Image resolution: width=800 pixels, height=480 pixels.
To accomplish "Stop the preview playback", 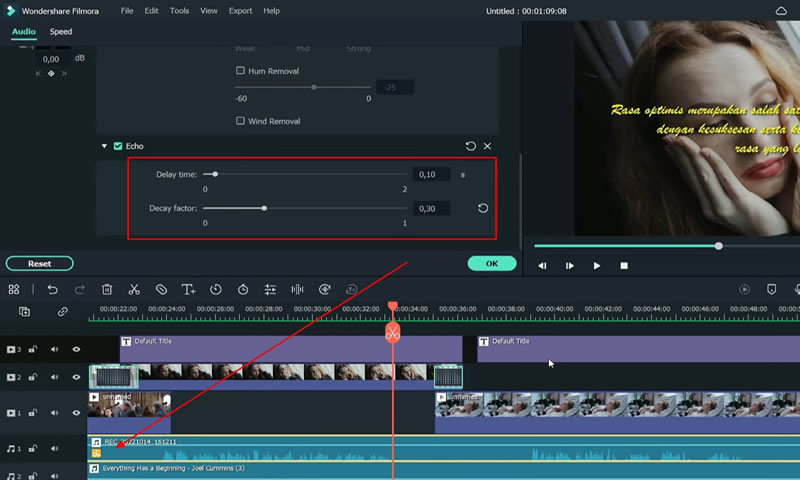I will pyautogui.click(x=624, y=266).
